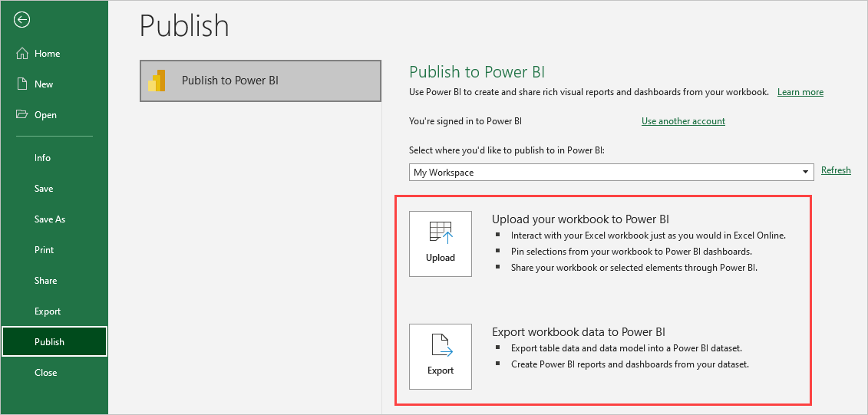Screen dimensions: 868x415
Task: Click the Upload button label
Action: pos(441,258)
